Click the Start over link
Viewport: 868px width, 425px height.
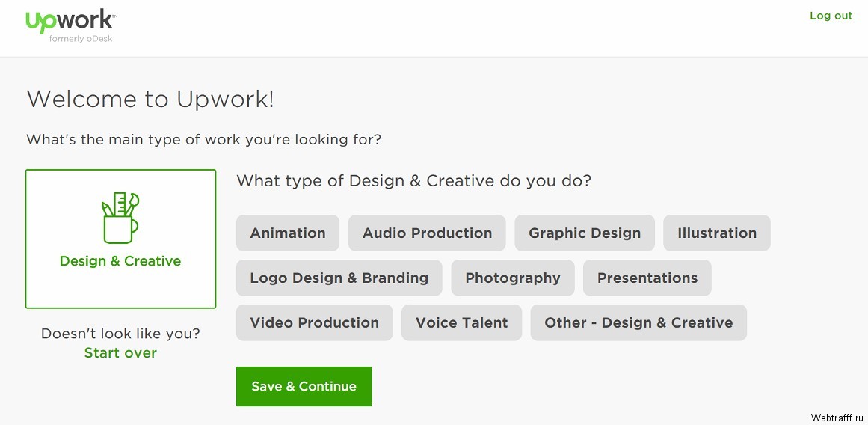120,353
